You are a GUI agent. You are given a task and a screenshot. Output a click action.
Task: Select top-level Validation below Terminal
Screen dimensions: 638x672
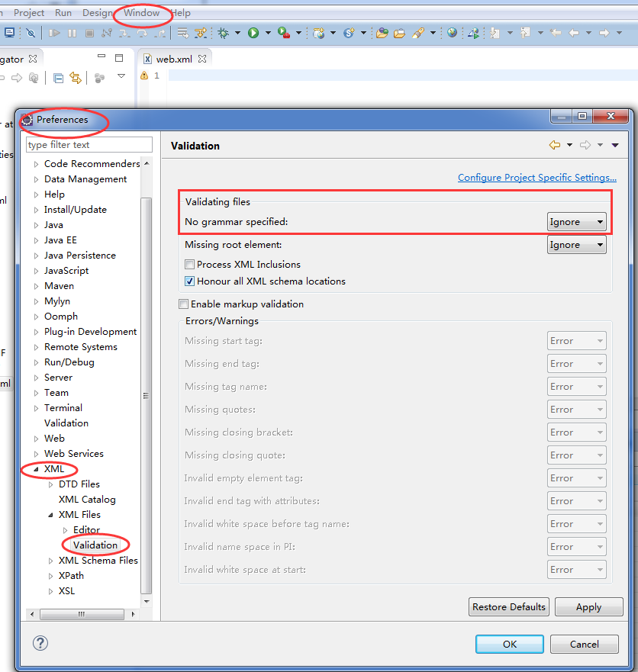point(66,423)
